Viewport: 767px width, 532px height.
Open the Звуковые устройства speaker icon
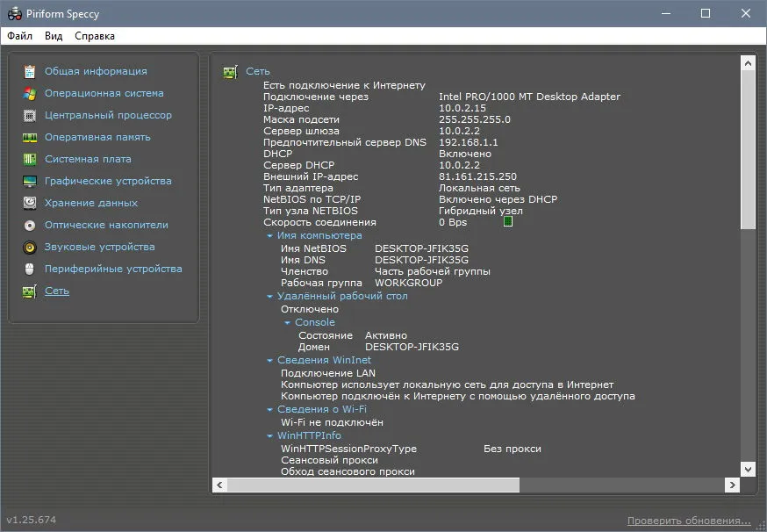point(30,248)
